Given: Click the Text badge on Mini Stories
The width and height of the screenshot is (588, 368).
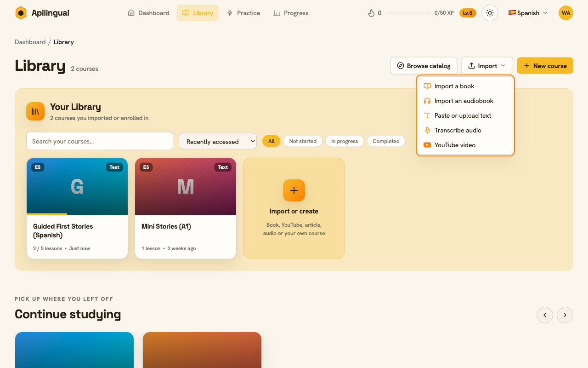Looking at the screenshot, I should (x=223, y=167).
